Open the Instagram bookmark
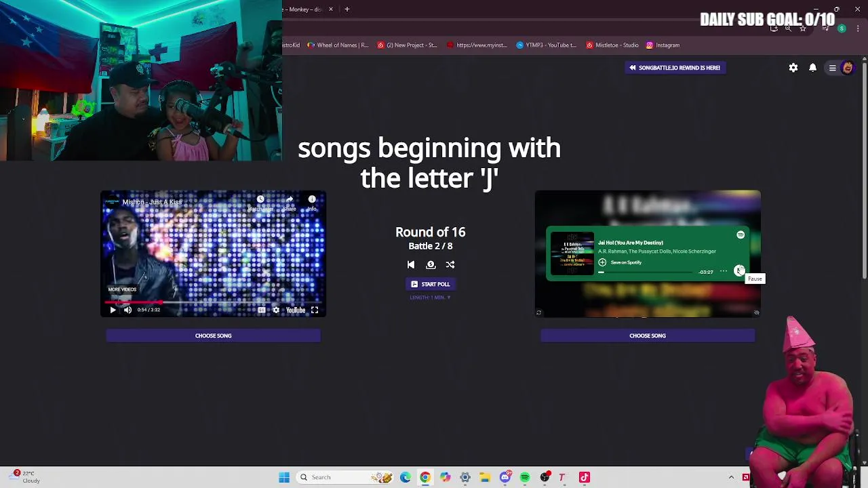This screenshot has width=868, height=488. click(x=663, y=45)
